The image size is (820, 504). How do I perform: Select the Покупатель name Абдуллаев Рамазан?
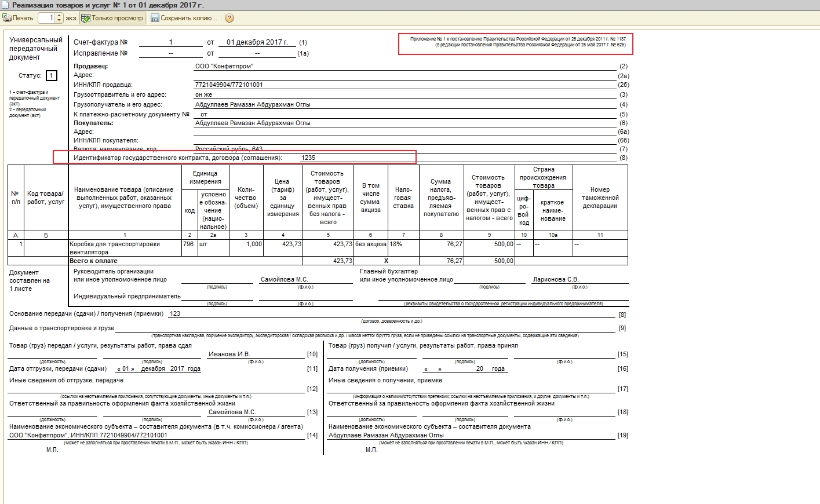[253, 123]
